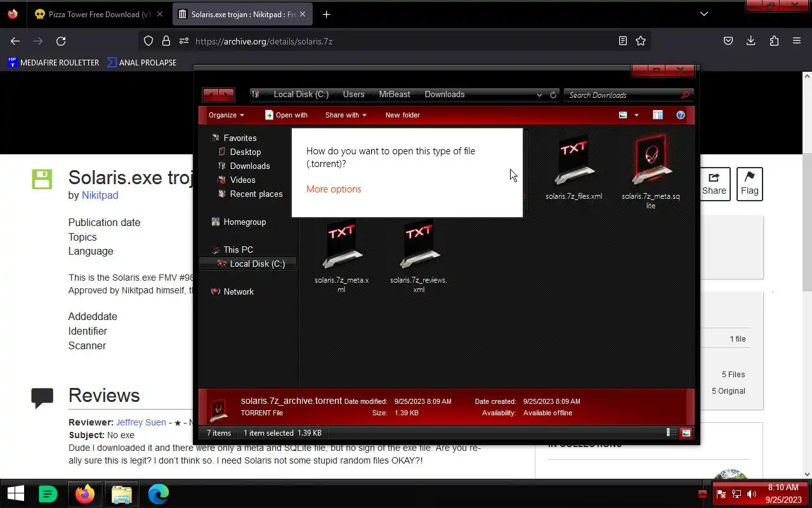This screenshot has height=508, width=812.
Task: Bookmark this page with the star icon
Action: click(641, 41)
